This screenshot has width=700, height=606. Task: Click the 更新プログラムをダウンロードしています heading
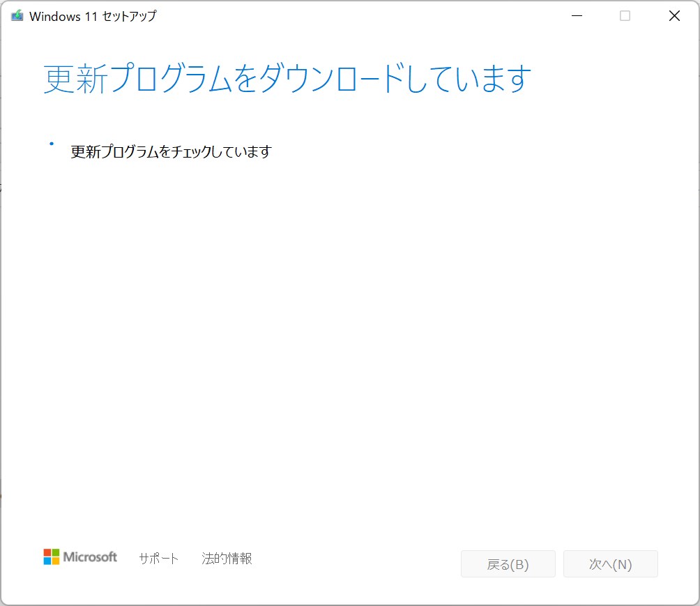(x=287, y=79)
